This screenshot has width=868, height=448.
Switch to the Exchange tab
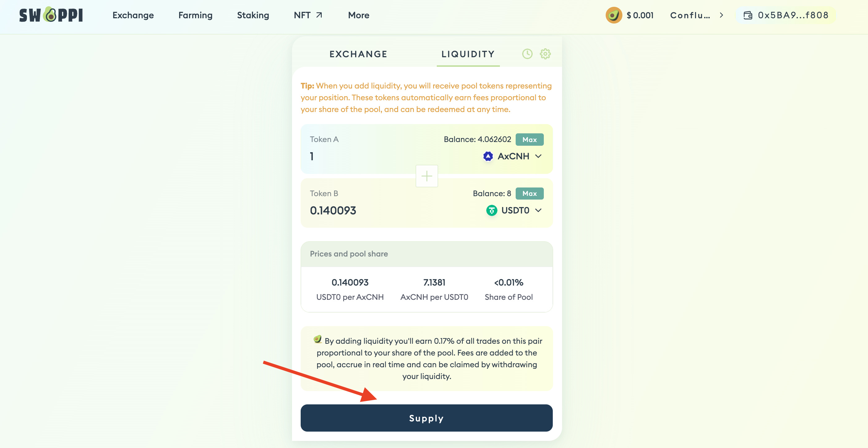(x=358, y=54)
